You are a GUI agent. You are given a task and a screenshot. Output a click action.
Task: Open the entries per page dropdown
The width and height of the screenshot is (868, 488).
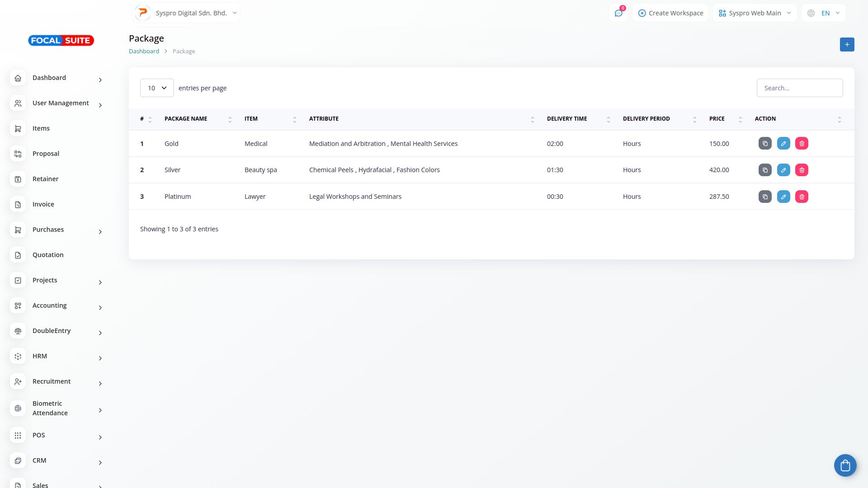coord(157,88)
